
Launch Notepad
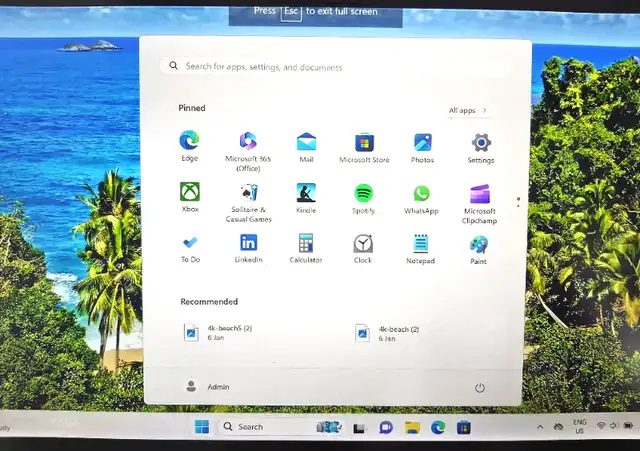pyautogui.click(x=420, y=249)
